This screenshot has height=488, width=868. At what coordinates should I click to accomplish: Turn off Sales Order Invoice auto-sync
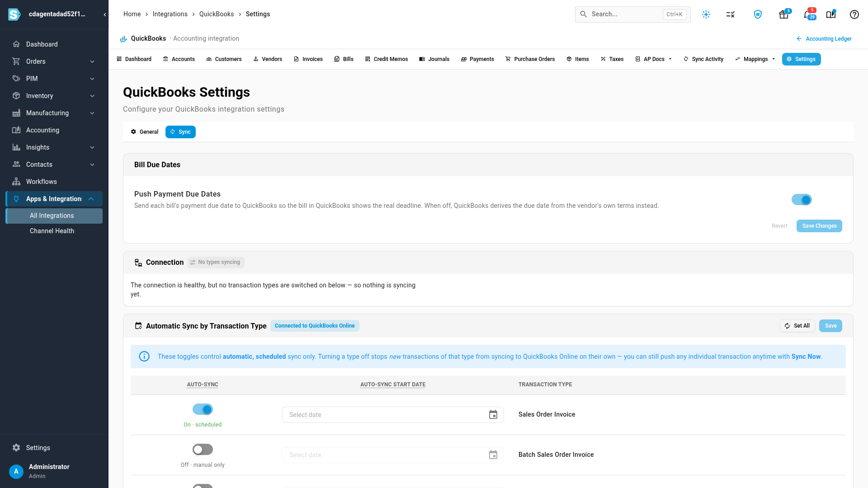203,409
